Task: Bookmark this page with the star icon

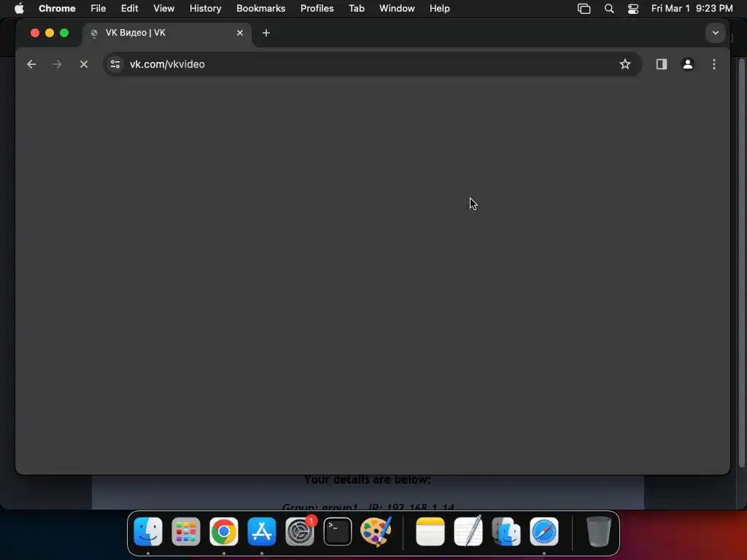Action: coord(625,64)
